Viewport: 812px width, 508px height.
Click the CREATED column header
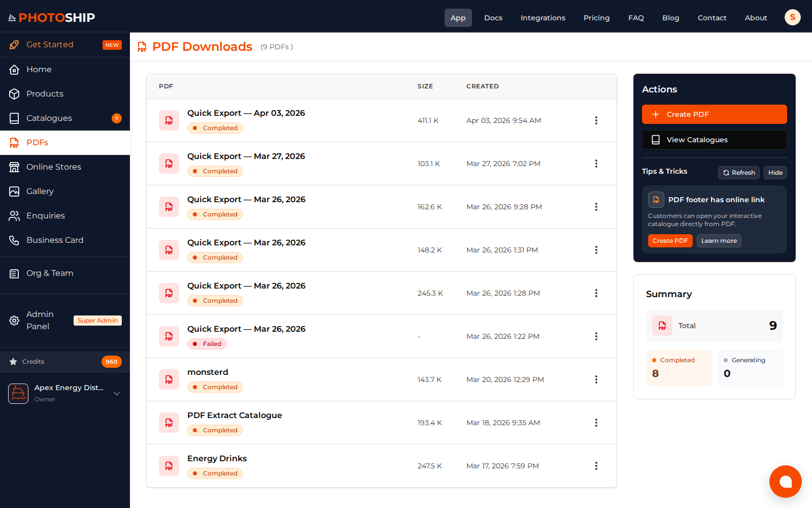483,86
